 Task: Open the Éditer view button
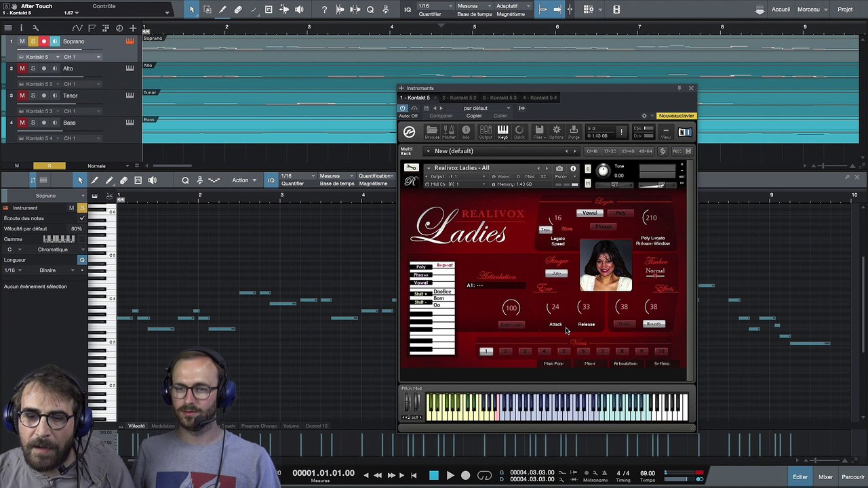[x=800, y=477]
